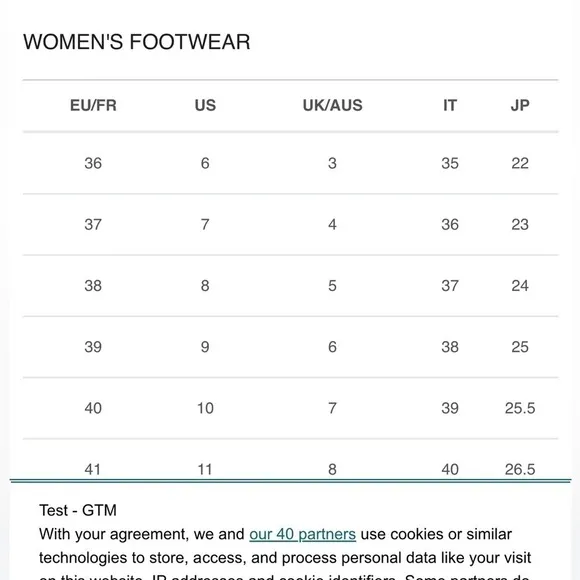580x580 pixels.
Task: Select the JP column header
Action: 520,105
